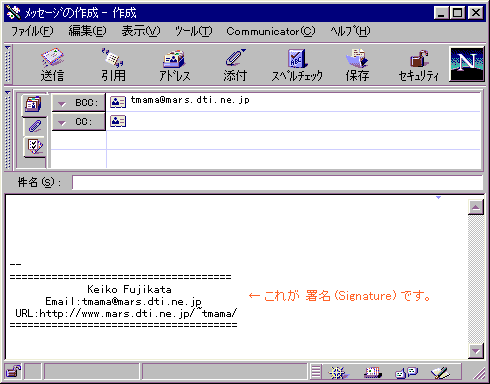Switch to the attachments paperclip tab
Viewport: 490px width, 384px height.
(x=35, y=126)
